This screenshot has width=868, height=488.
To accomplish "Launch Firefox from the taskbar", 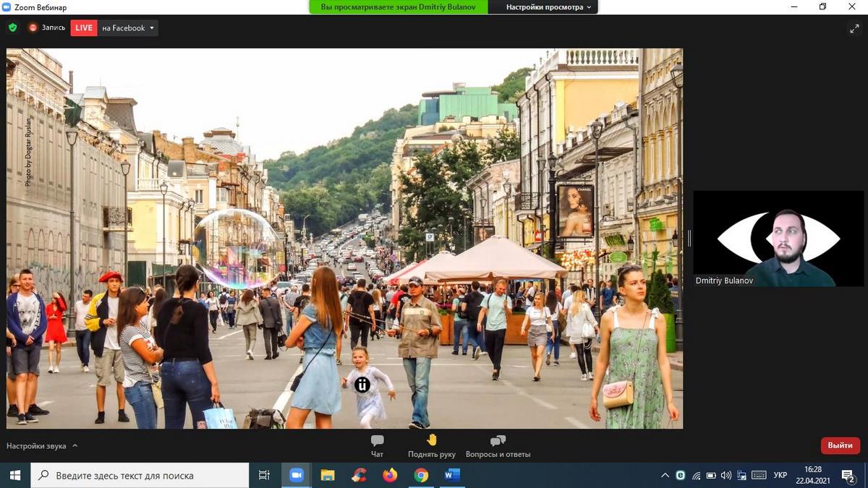I will pyautogui.click(x=390, y=475).
